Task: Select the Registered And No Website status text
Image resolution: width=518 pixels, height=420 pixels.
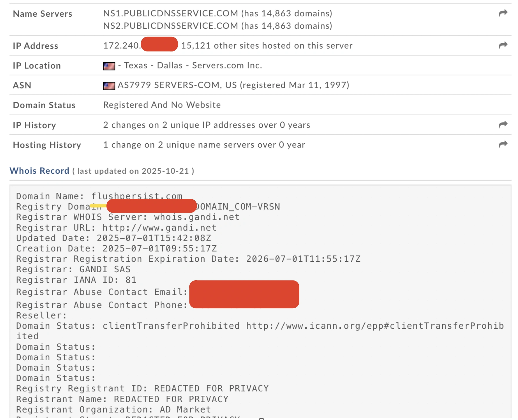Action: (x=162, y=104)
